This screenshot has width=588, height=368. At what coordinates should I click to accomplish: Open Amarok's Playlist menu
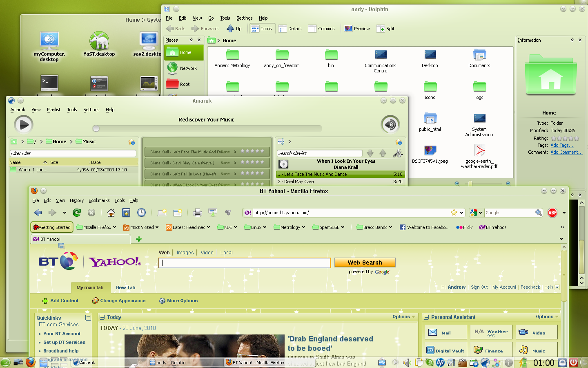coord(53,110)
